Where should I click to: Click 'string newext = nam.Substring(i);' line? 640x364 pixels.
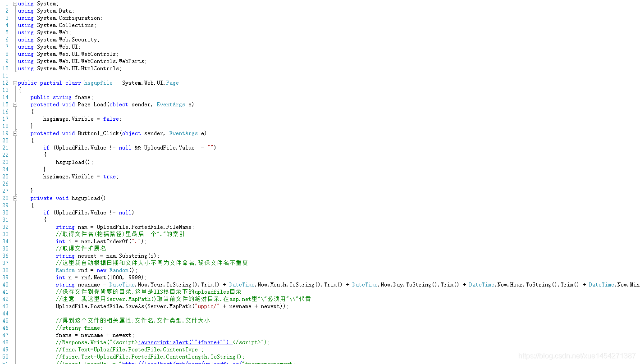click(x=108, y=256)
